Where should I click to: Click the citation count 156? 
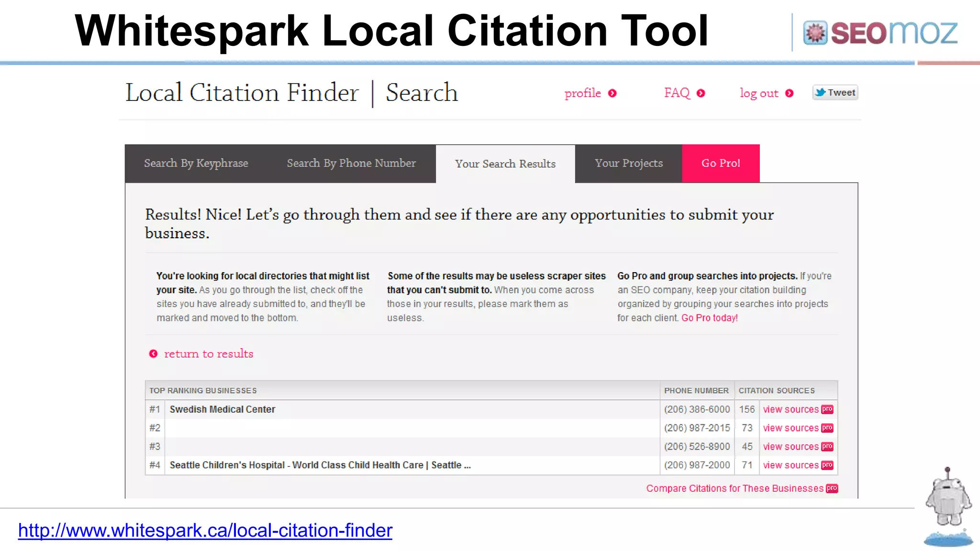(x=747, y=409)
